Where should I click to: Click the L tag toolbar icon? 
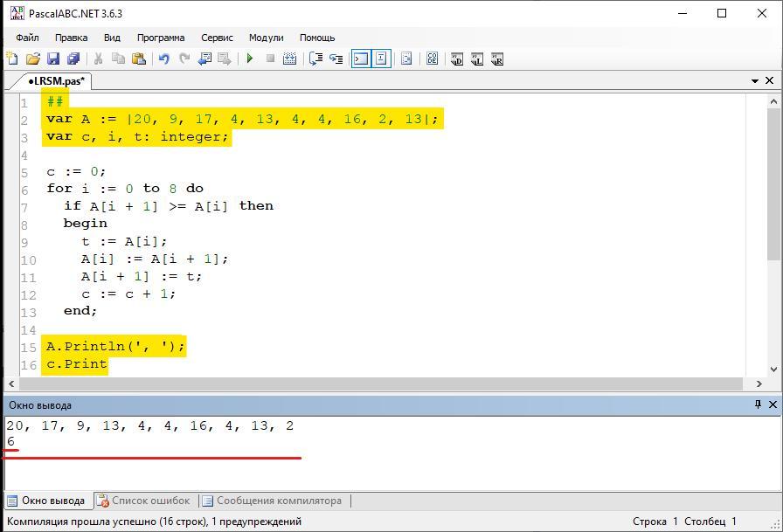477,59
